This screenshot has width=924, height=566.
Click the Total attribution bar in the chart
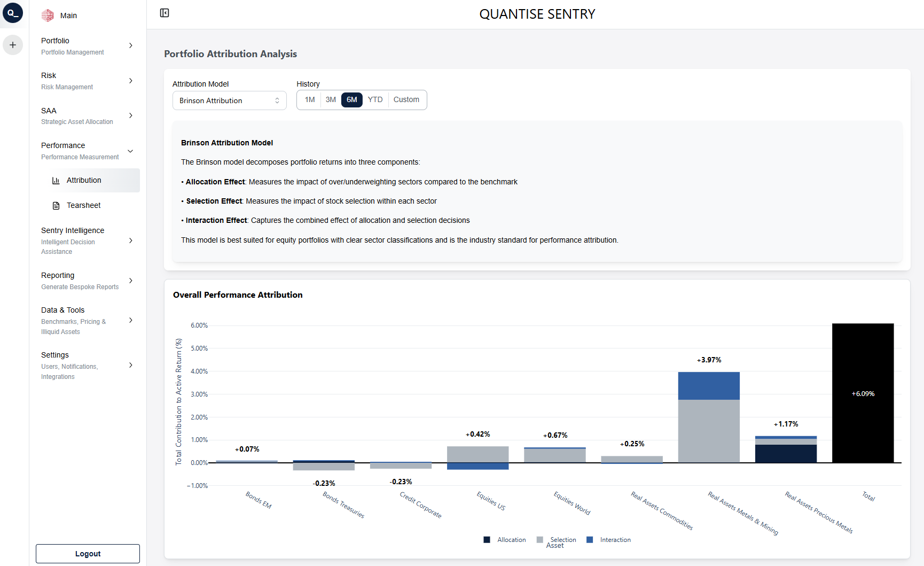(x=863, y=394)
